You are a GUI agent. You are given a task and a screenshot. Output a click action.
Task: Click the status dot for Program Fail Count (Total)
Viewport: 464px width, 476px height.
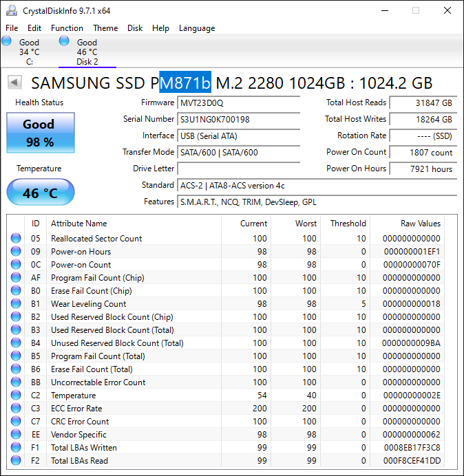(x=16, y=356)
